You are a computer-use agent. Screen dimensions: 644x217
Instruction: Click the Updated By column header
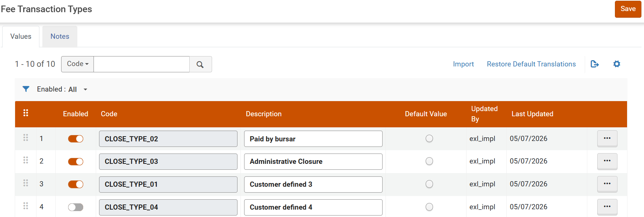pos(485,114)
